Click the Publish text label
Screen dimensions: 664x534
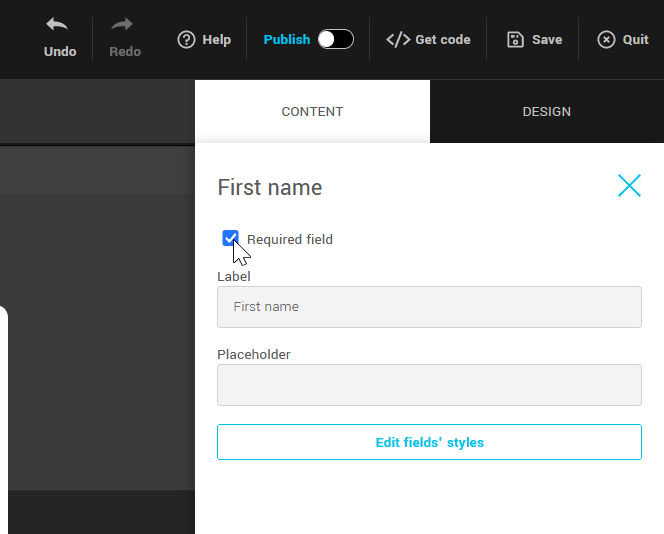[287, 40]
